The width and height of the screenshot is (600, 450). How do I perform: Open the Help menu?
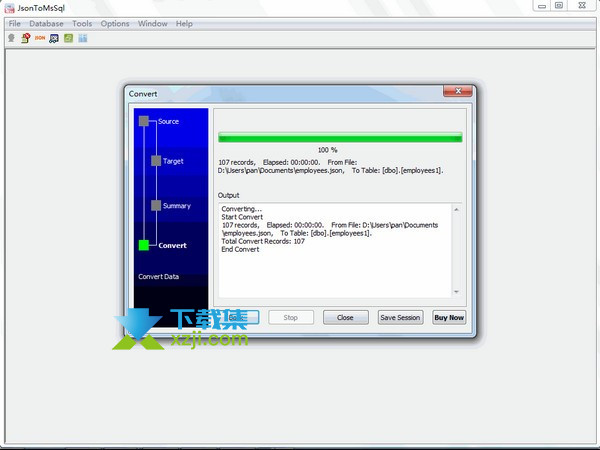pyautogui.click(x=184, y=24)
